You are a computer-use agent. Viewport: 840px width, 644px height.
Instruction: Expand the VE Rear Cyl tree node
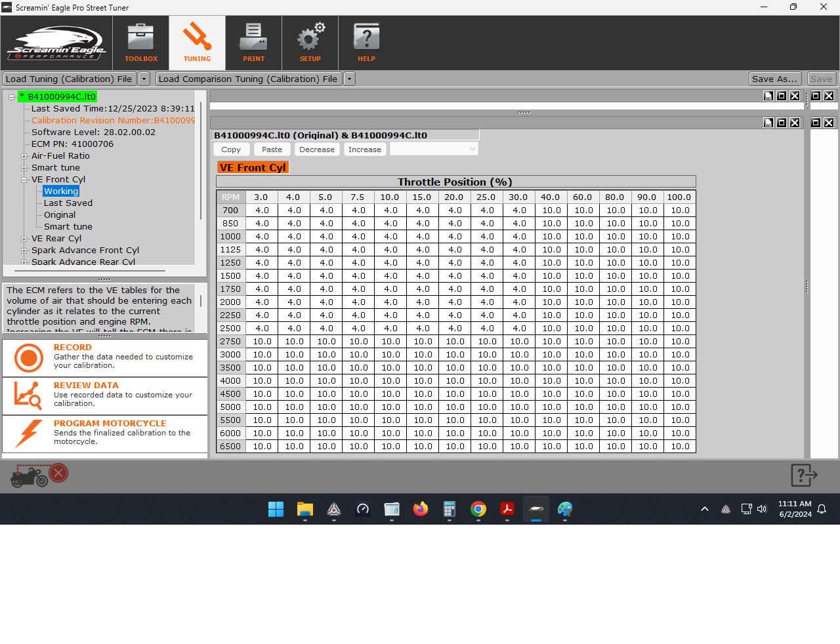[24, 239]
